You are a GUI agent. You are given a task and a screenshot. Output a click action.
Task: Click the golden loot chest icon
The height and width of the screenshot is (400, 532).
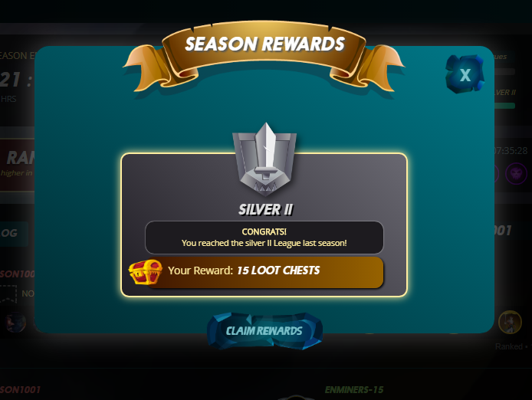[x=145, y=272]
